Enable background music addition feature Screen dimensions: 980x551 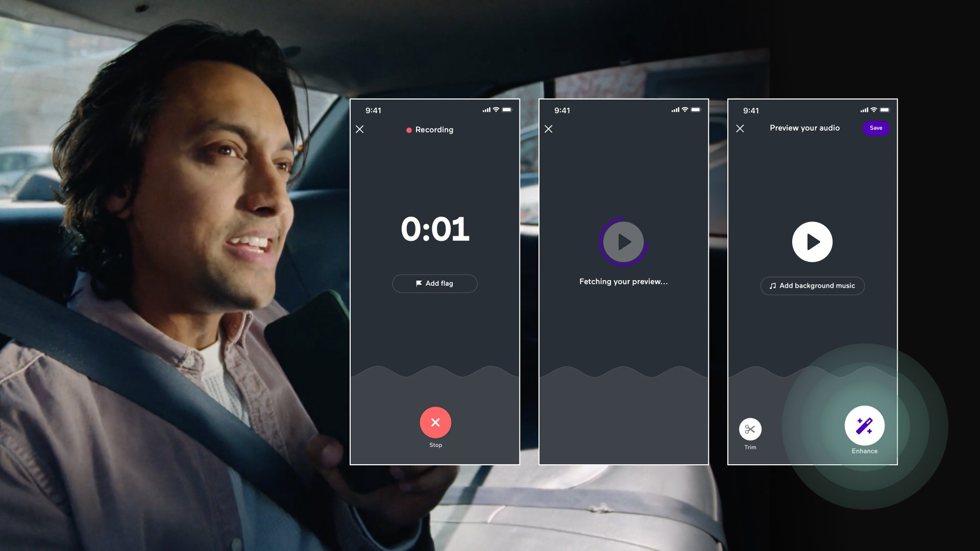(812, 285)
